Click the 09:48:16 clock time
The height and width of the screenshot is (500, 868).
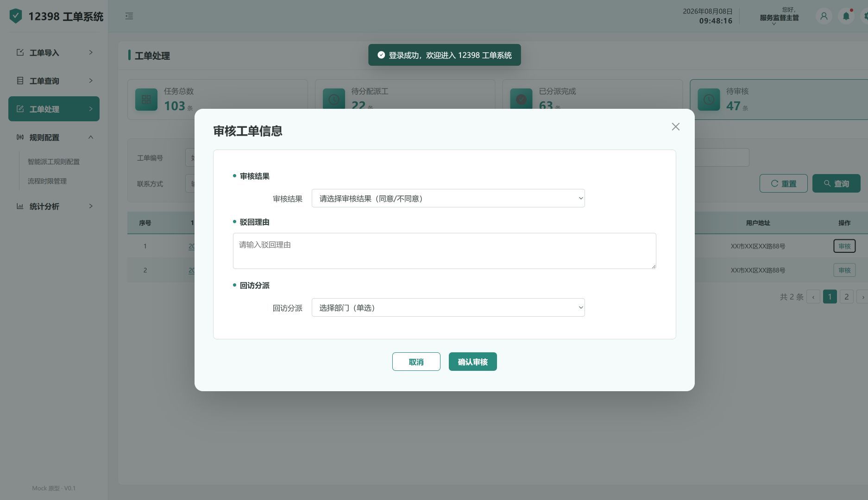point(716,21)
